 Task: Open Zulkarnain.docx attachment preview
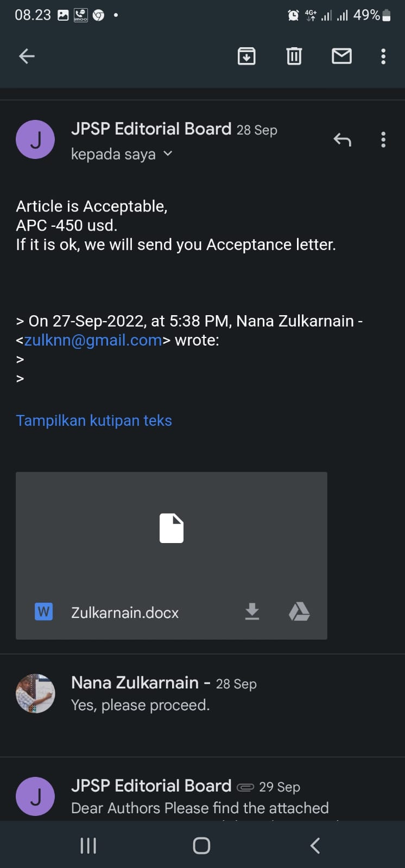171,529
